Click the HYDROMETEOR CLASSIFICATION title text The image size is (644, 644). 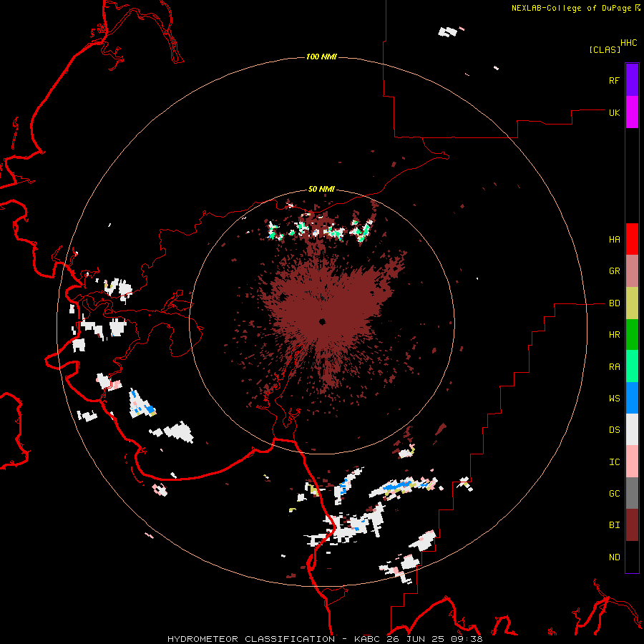[251, 639]
